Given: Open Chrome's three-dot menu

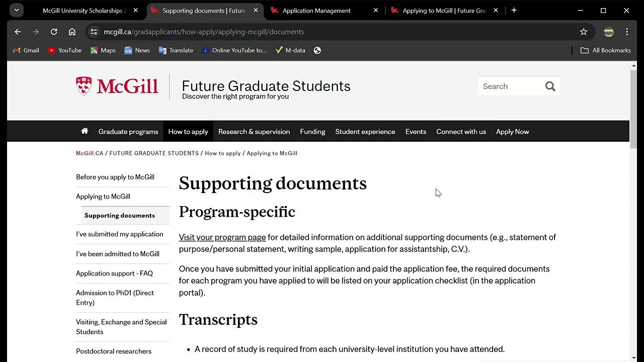Looking at the screenshot, I should click(627, 32).
